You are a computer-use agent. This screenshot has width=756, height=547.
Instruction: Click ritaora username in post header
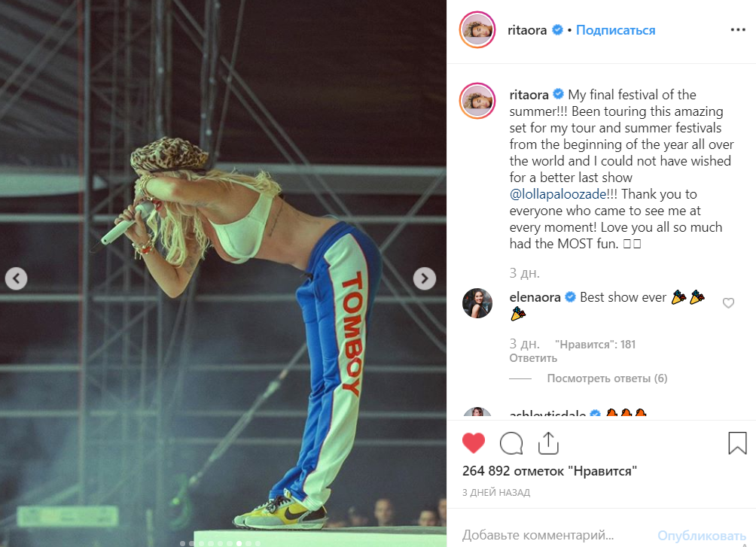point(527,30)
